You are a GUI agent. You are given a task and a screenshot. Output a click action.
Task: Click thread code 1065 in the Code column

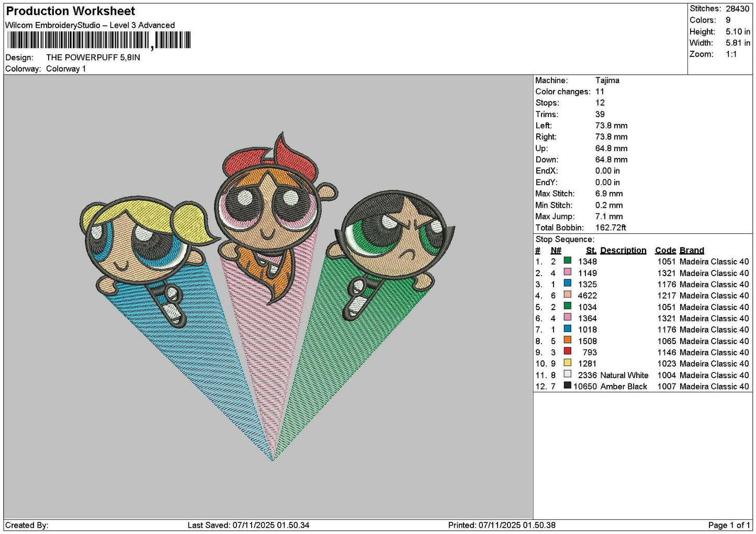[x=667, y=341]
